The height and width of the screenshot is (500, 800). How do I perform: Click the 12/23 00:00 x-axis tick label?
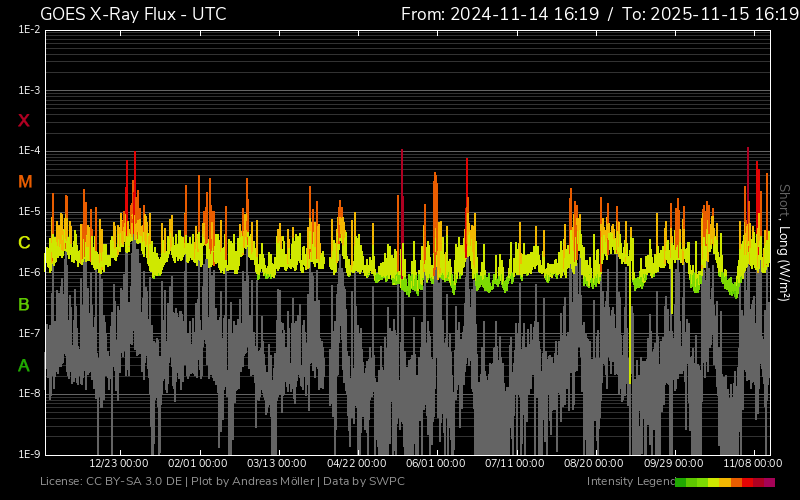tap(119, 464)
